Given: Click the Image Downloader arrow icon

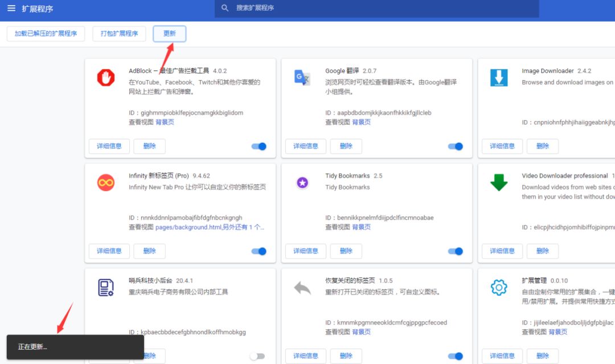Looking at the screenshot, I should (499, 77).
